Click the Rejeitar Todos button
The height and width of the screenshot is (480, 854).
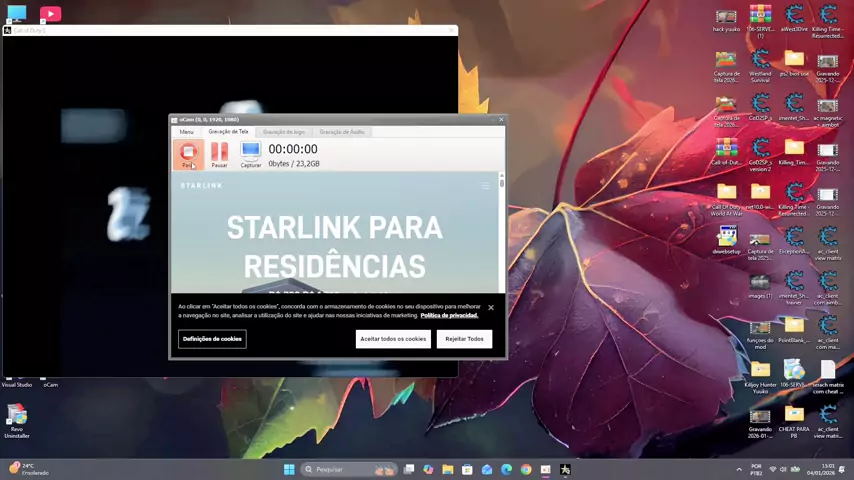[x=464, y=339]
